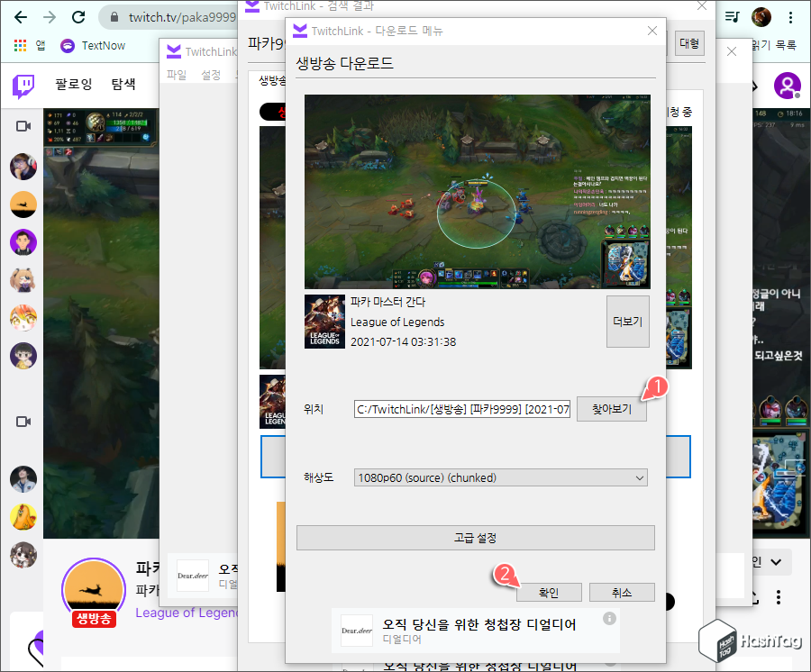The height and width of the screenshot is (672, 811).
Task: Click the ad info icon
Action: pos(609,618)
